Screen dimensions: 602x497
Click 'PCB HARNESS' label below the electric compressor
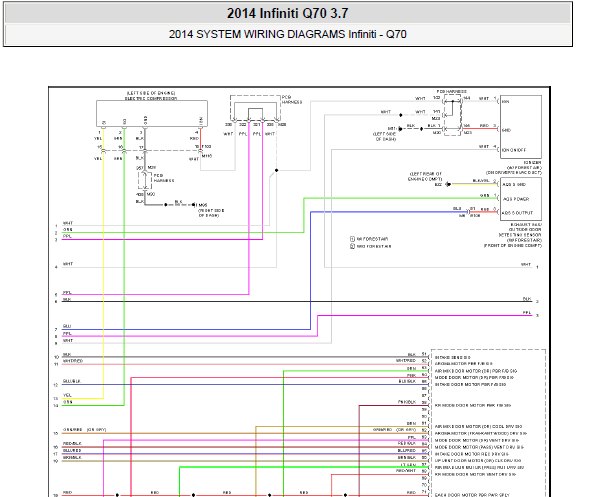164,178
